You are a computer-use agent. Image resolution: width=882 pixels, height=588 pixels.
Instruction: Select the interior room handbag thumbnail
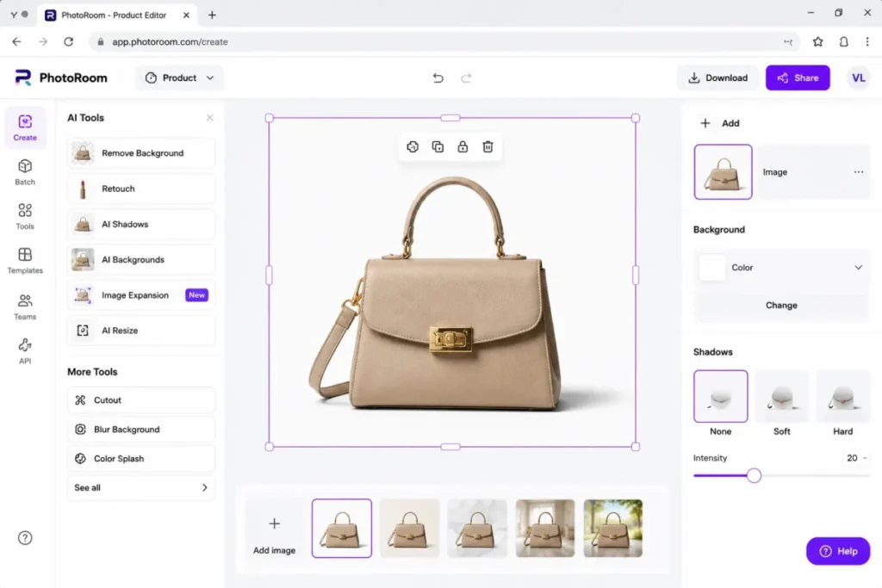[x=545, y=528]
